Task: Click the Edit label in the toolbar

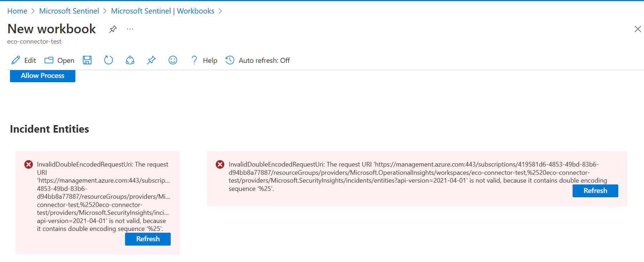Action: click(x=30, y=60)
